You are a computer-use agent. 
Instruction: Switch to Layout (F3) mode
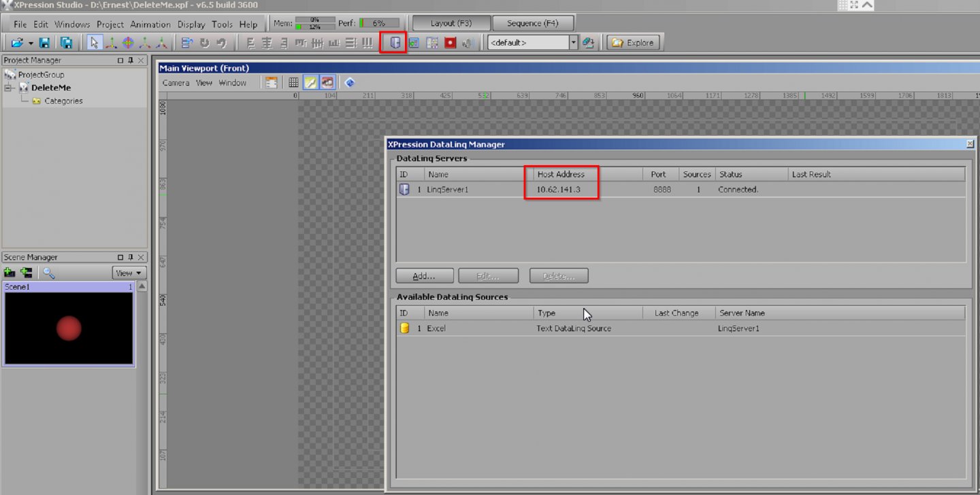pyautogui.click(x=451, y=23)
